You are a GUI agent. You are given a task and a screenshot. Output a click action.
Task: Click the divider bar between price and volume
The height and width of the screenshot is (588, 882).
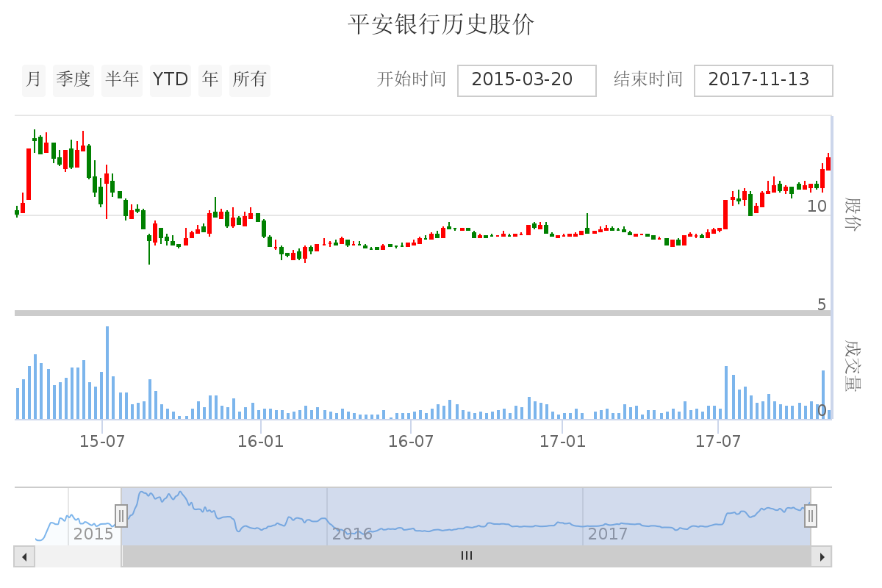(x=423, y=313)
